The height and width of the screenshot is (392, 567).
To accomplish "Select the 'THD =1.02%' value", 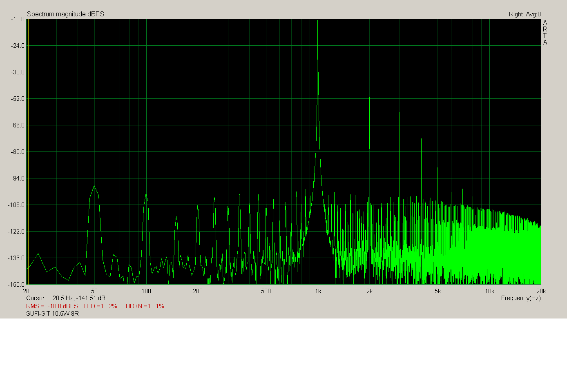I will (x=100, y=306).
